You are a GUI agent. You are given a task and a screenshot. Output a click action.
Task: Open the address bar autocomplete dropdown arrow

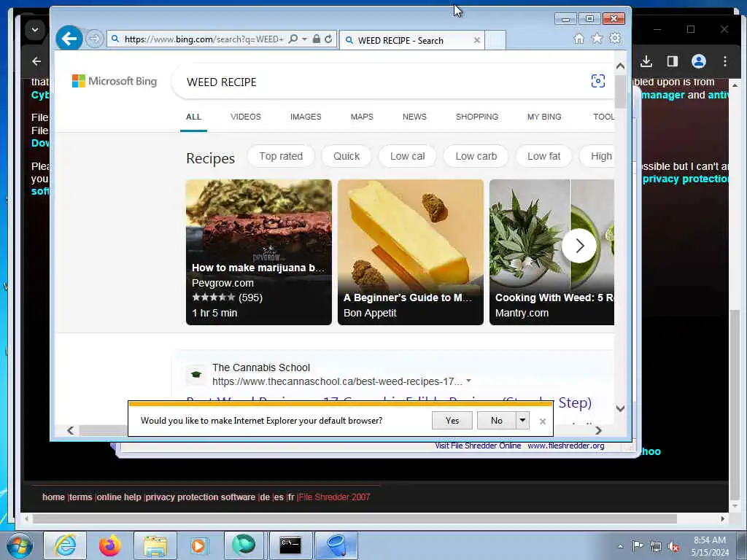(x=304, y=39)
